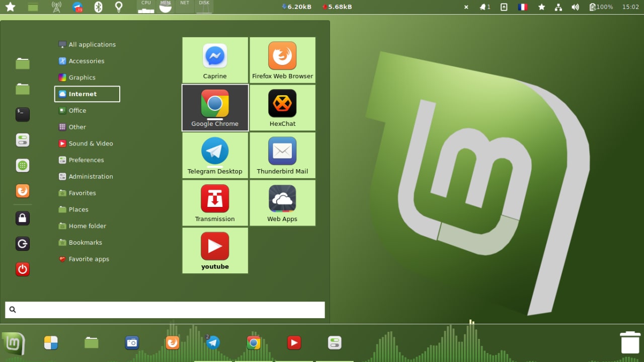The image size is (644, 362).
Task: Open MEM usage monitor
Action: pos(166,7)
